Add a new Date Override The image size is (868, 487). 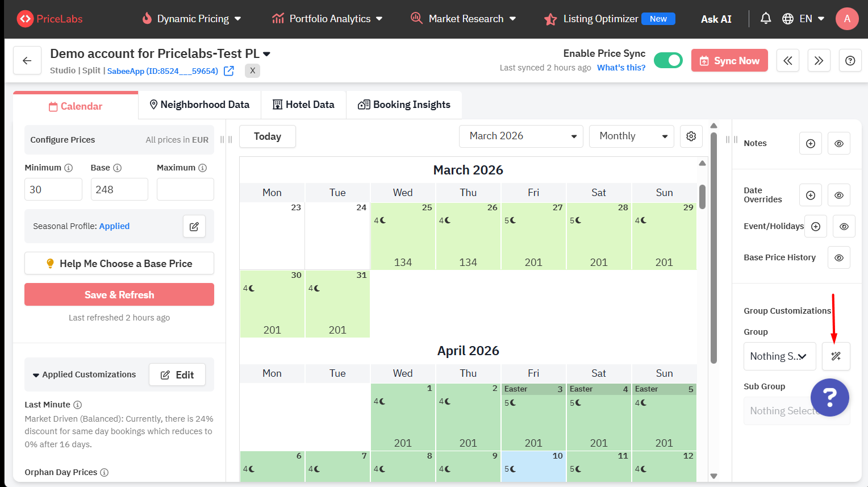click(810, 195)
